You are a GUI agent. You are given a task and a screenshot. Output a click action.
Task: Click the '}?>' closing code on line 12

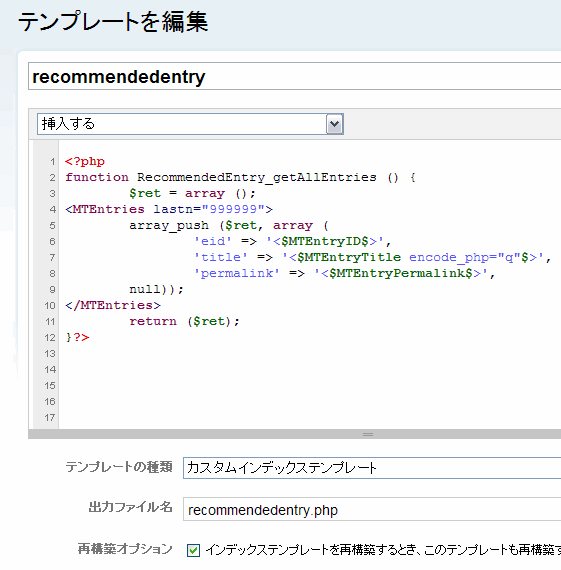pos(77,337)
